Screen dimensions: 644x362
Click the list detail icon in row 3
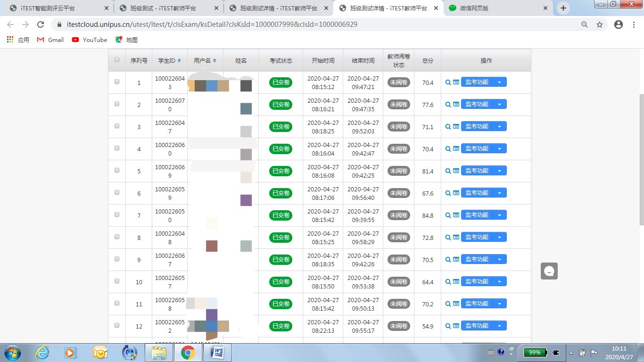[x=456, y=127]
